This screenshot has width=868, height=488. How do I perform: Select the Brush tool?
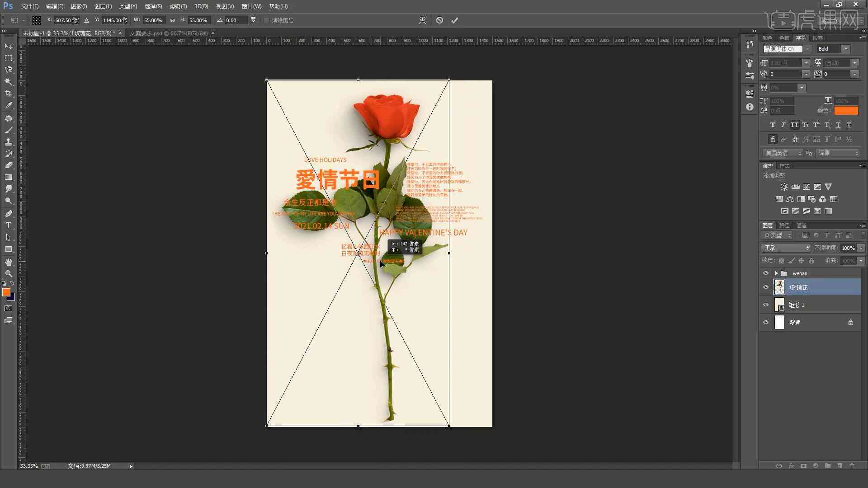(8, 130)
